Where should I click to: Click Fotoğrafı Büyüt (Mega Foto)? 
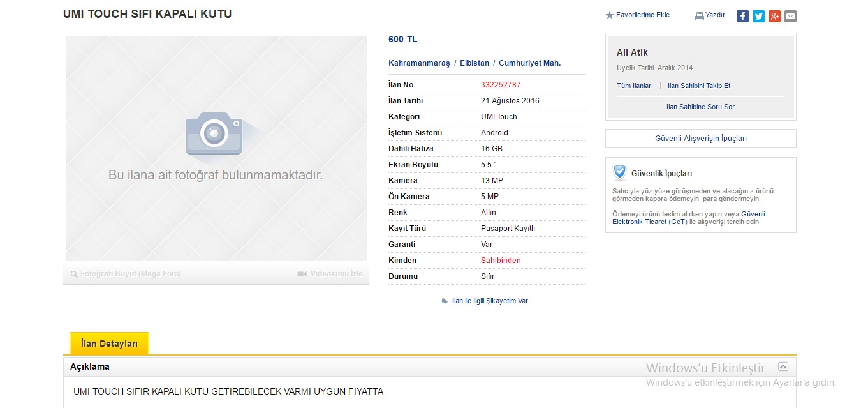point(131,274)
